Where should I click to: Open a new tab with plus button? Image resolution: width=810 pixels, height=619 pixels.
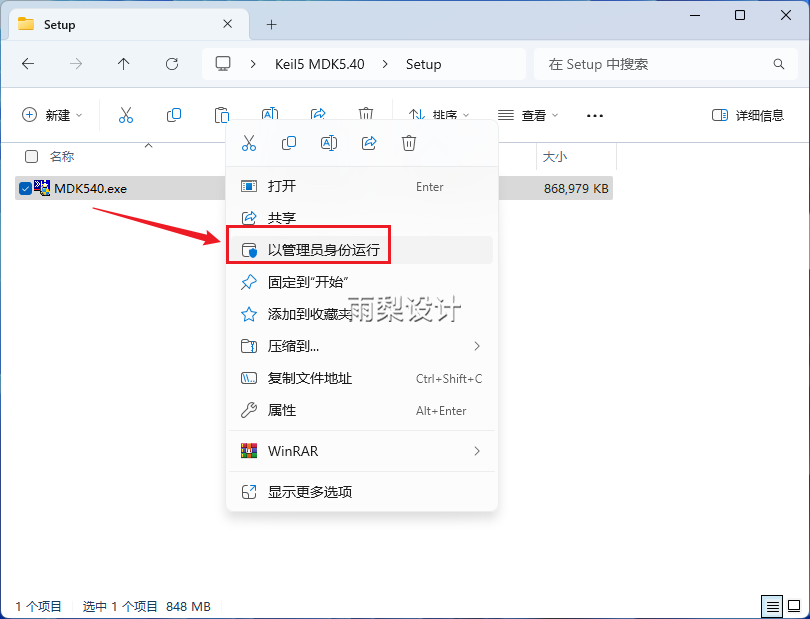271,24
